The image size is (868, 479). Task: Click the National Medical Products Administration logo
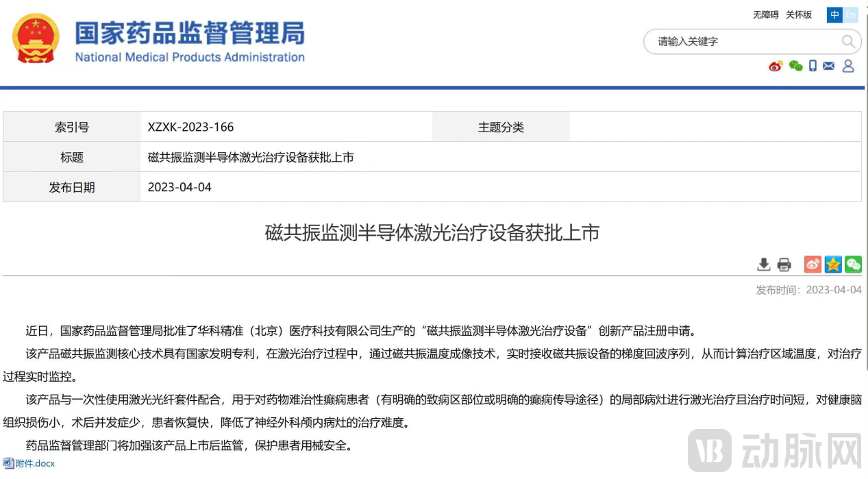(158, 39)
